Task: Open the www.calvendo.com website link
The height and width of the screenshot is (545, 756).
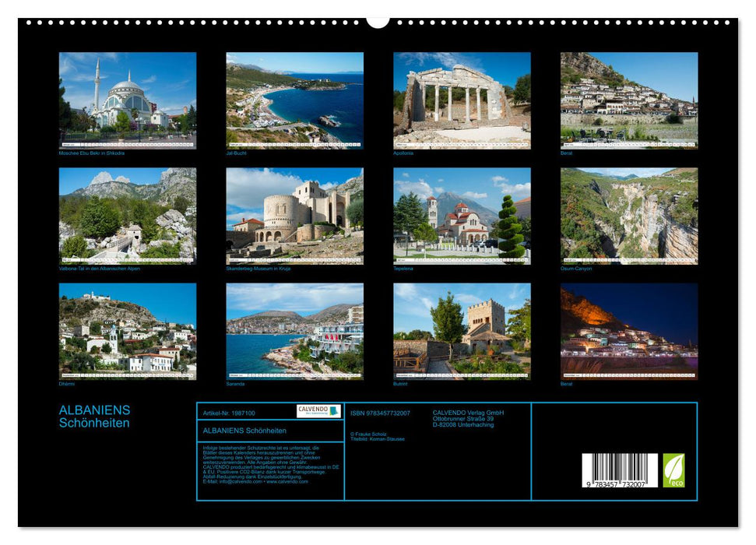Action: pos(287,482)
